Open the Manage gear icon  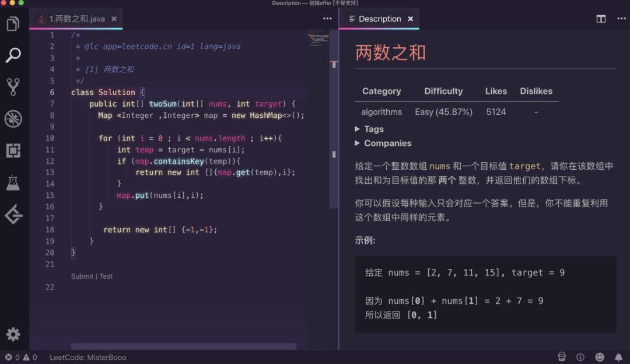click(13, 334)
